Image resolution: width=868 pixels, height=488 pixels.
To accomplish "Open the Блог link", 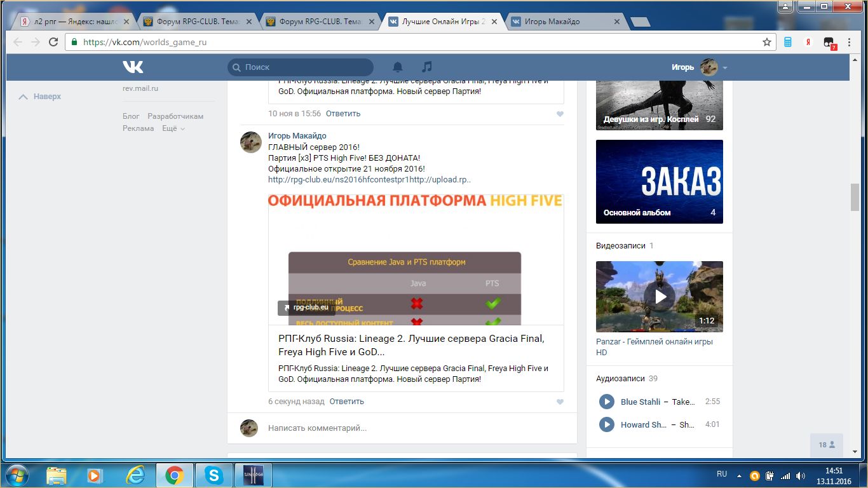I will point(131,116).
